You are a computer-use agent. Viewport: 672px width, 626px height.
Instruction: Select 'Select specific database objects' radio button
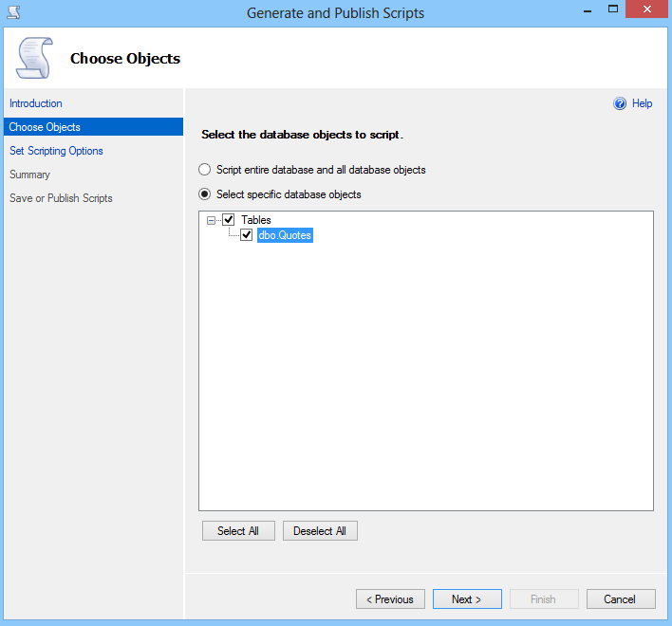[204, 194]
